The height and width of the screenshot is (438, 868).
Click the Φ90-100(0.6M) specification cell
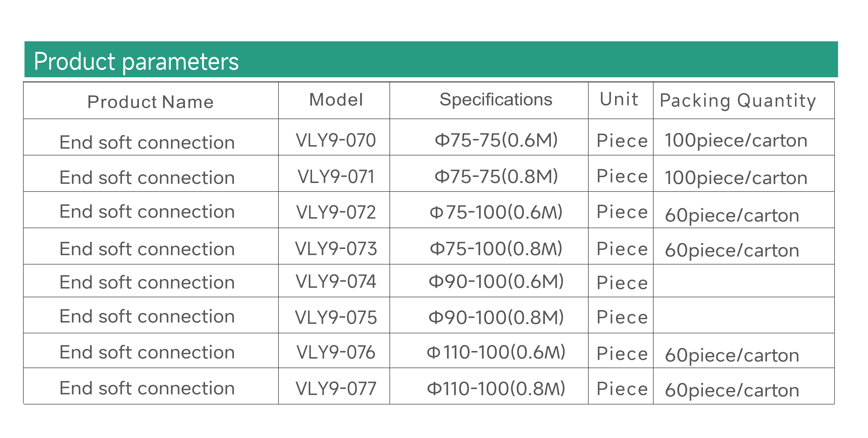496,281
